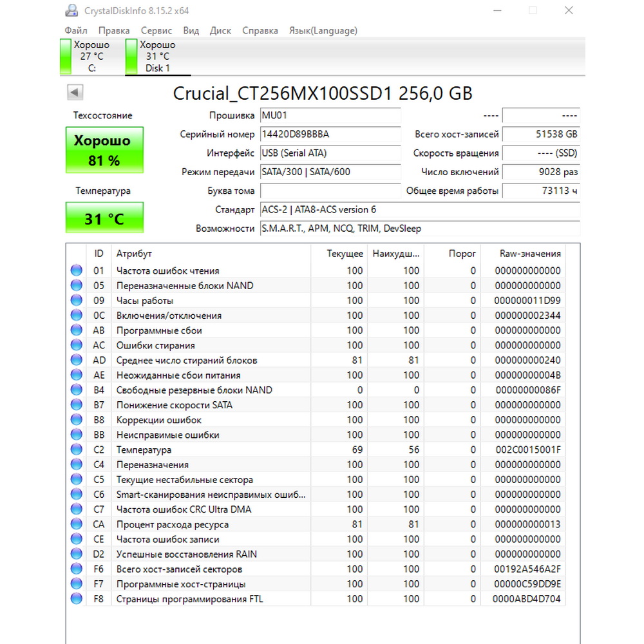Click the Прошивка field showing MU01
This screenshot has height=644, width=644.
click(x=330, y=115)
